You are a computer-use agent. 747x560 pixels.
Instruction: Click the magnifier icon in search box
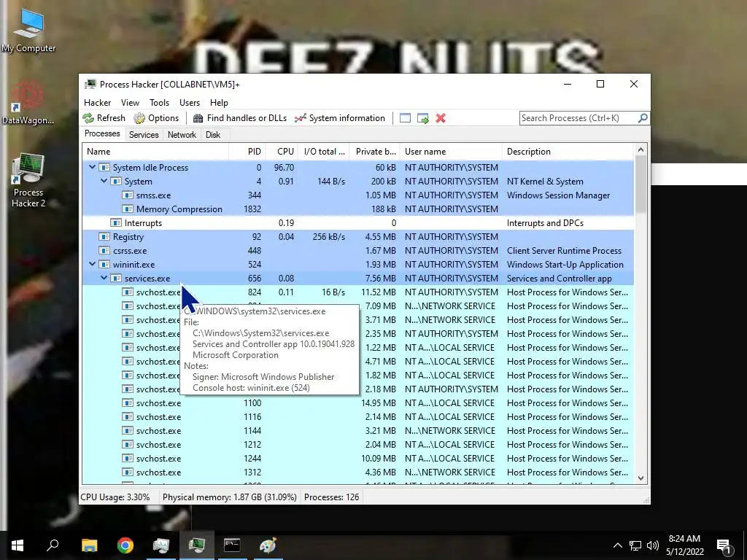(643, 117)
